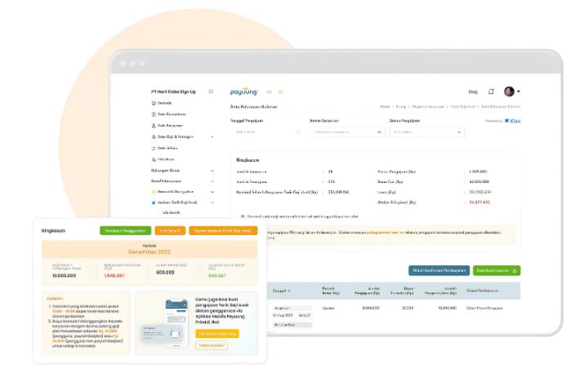The width and height of the screenshot is (588, 392).
Task: Click the Data Karyawan person icon
Action: click(154, 126)
